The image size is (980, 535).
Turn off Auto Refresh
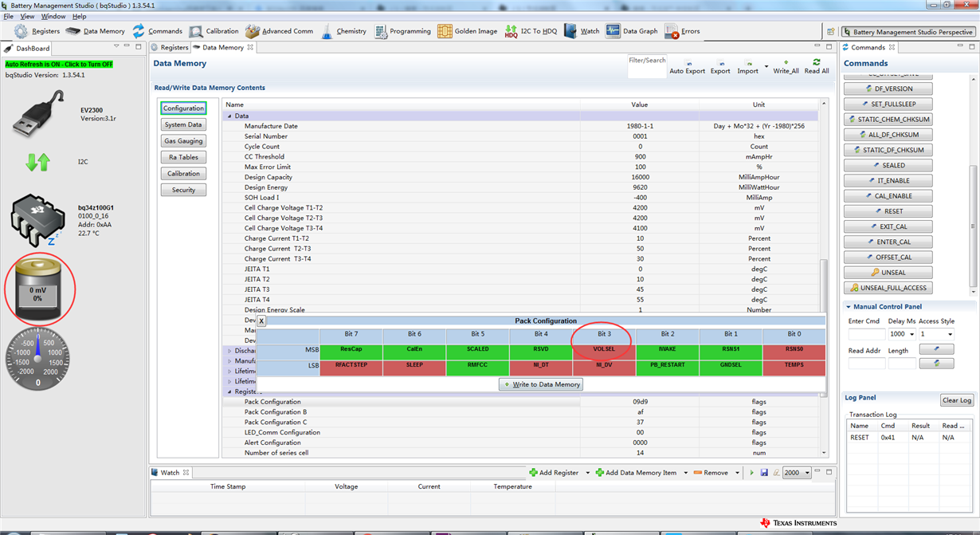(x=59, y=65)
